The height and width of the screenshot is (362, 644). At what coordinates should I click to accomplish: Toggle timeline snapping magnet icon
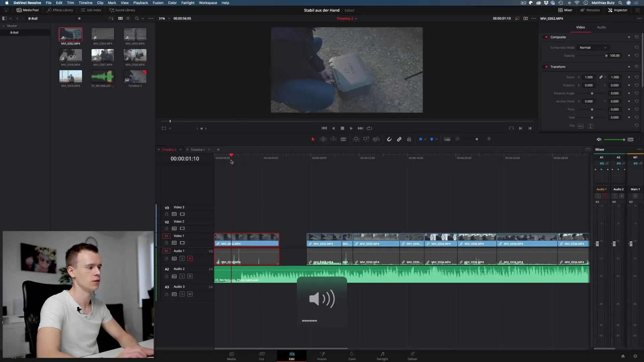[x=389, y=139]
